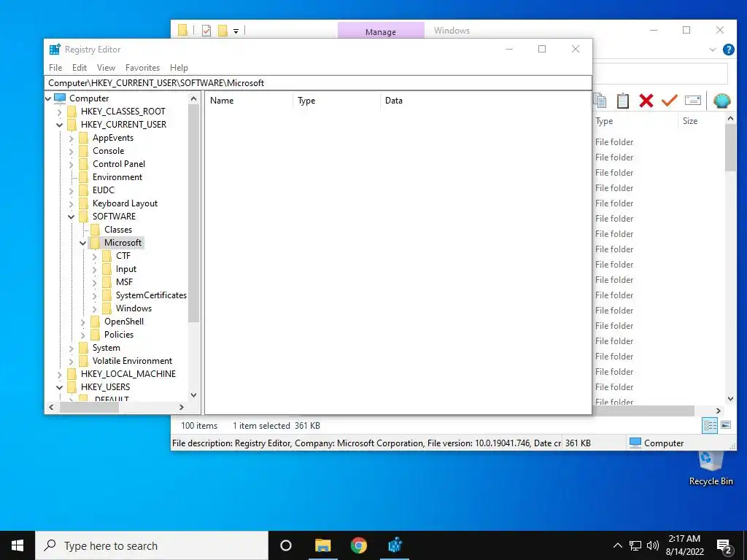
Task: Open the Favorites menu in Registry Editor
Action: click(x=142, y=68)
